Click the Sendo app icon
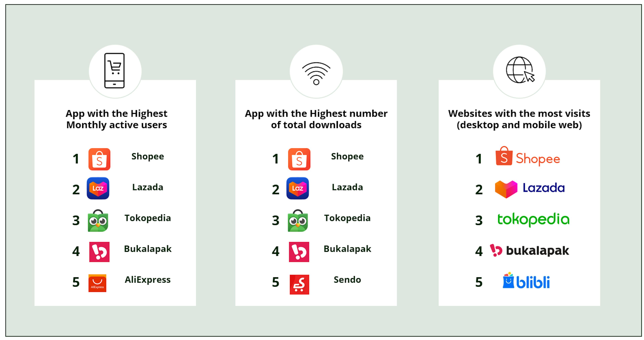The width and height of the screenshot is (644, 340). pyautogui.click(x=299, y=285)
